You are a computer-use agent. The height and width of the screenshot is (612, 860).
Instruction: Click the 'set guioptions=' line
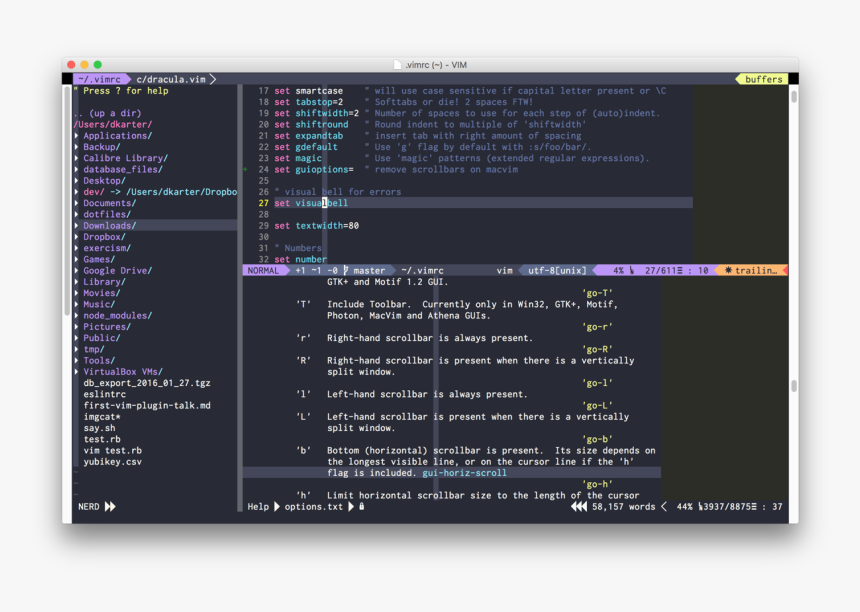[x=314, y=169]
